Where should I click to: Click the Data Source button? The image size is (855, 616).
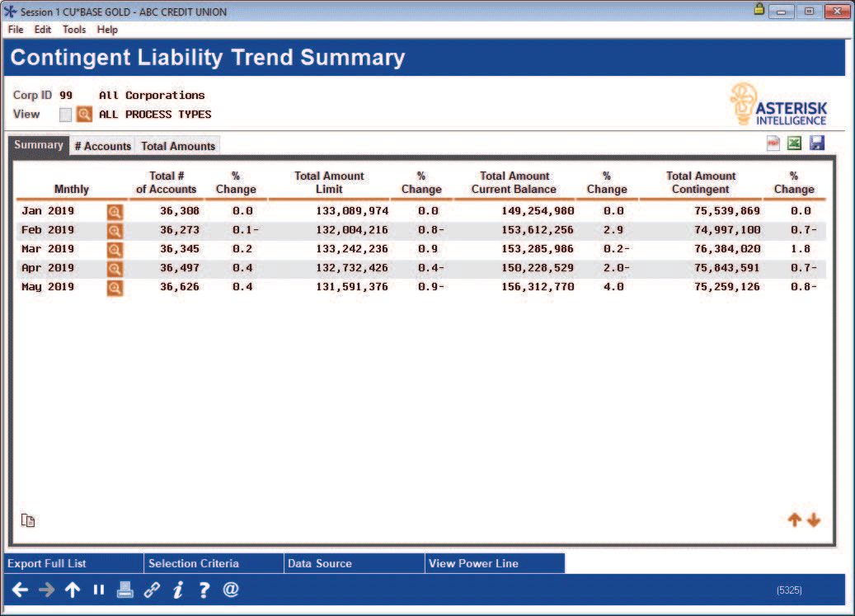[354, 564]
